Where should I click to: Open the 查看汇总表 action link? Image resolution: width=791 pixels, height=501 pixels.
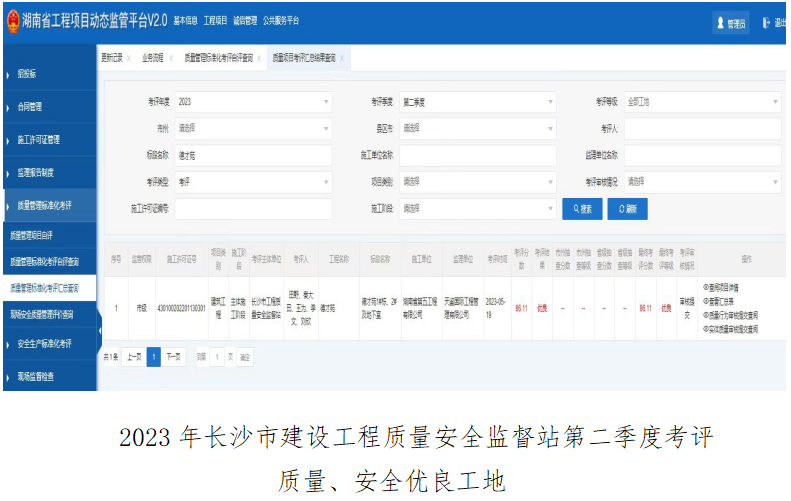tap(718, 301)
